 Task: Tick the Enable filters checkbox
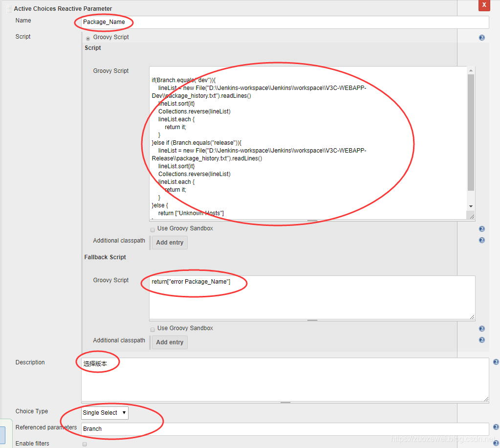[x=85, y=444]
